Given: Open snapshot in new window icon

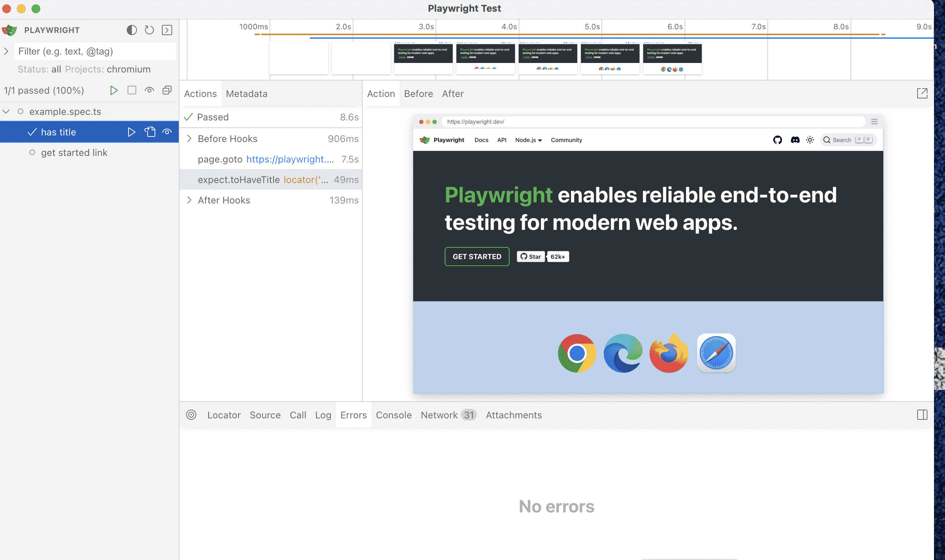Looking at the screenshot, I should pyautogui.click(x=922, y=94).
